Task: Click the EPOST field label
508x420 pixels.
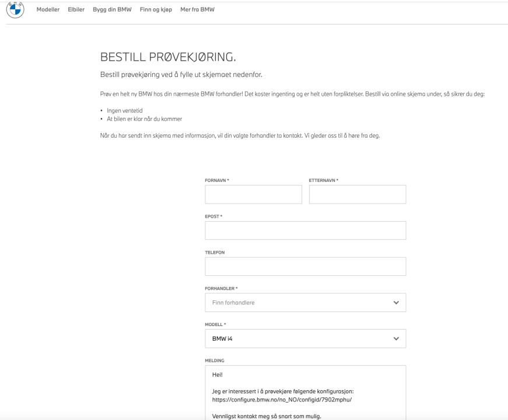Action: 213,216
